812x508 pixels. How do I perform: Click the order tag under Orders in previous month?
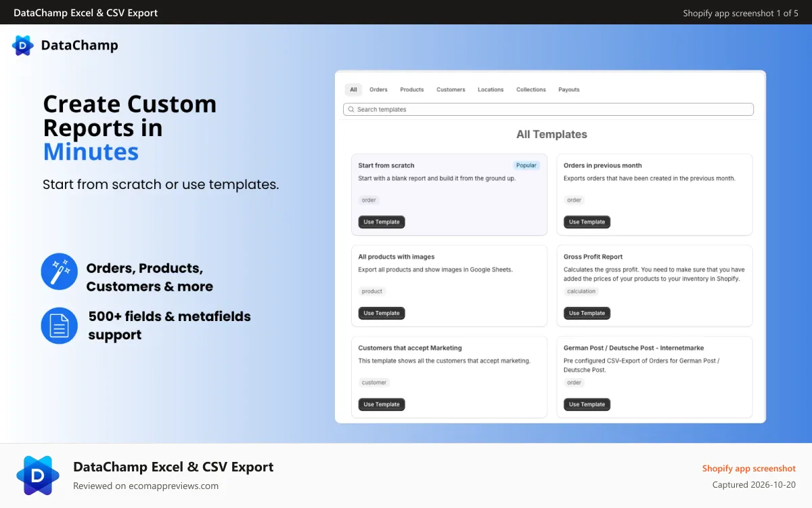coord(574,200)
